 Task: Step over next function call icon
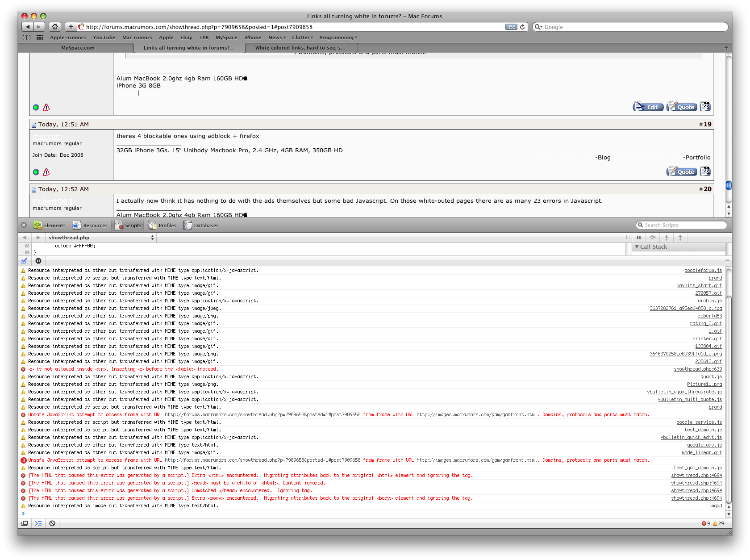click(x=653, y=238)
